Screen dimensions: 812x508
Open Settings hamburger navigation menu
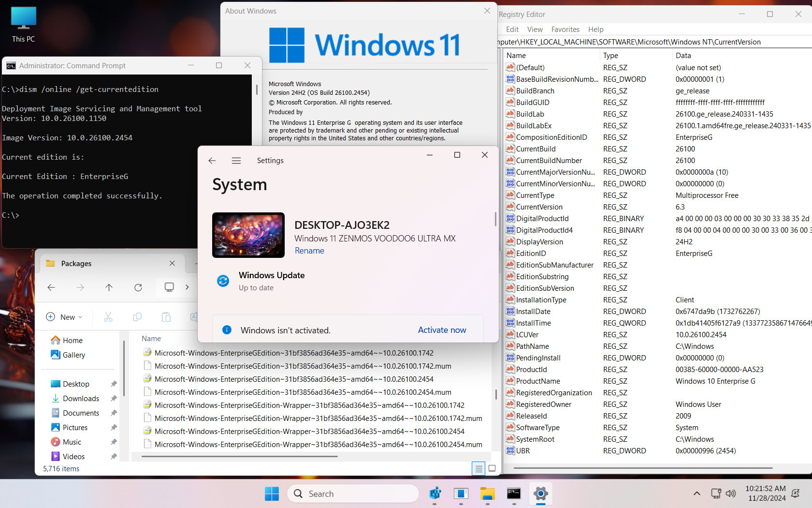click(236, 161)
